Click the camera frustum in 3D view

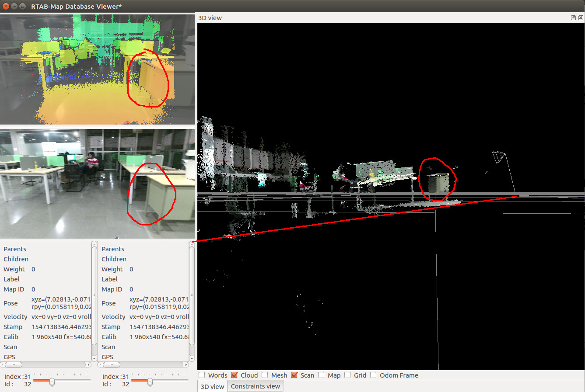tap(498, 156)
